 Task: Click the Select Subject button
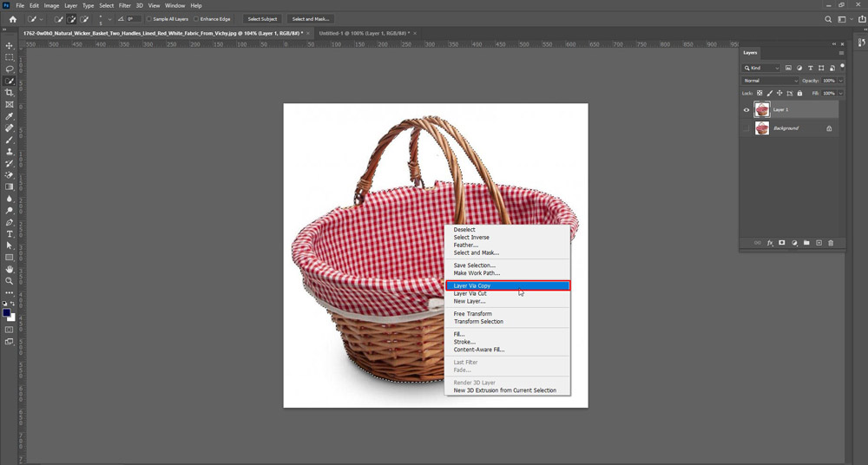coord(262,19)
